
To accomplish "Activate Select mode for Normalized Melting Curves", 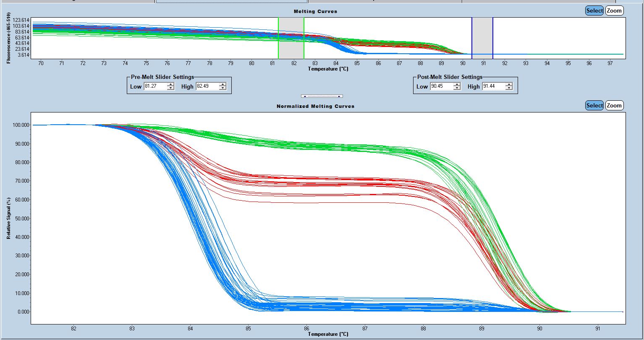I will pos(594,106).
